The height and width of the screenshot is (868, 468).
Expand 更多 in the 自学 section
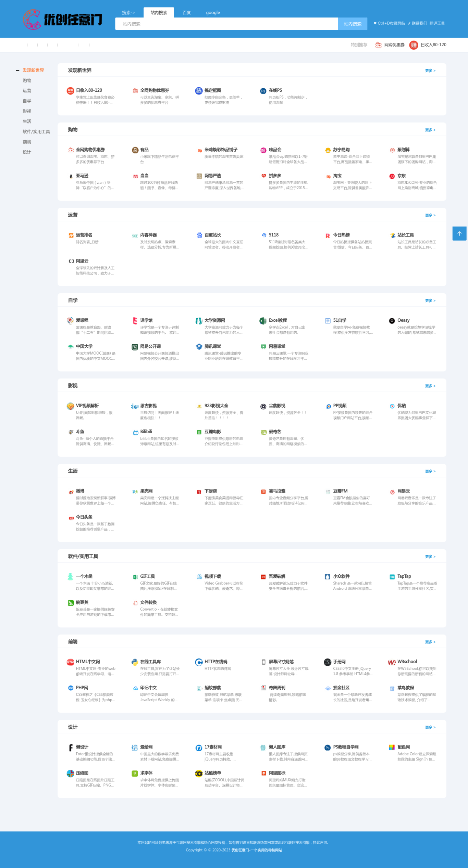[430, 301]
